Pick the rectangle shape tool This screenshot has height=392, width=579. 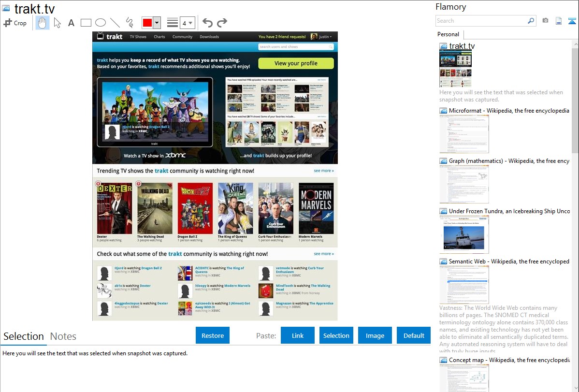[x=86, y=23]
